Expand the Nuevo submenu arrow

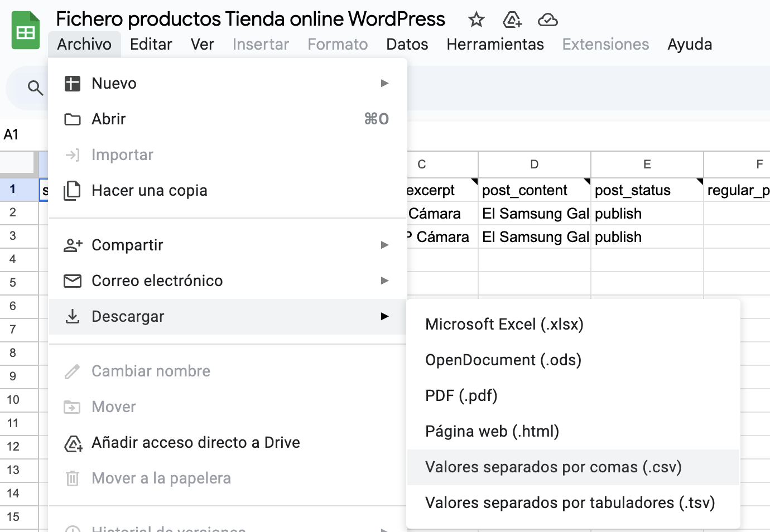(x=384, y=84)
